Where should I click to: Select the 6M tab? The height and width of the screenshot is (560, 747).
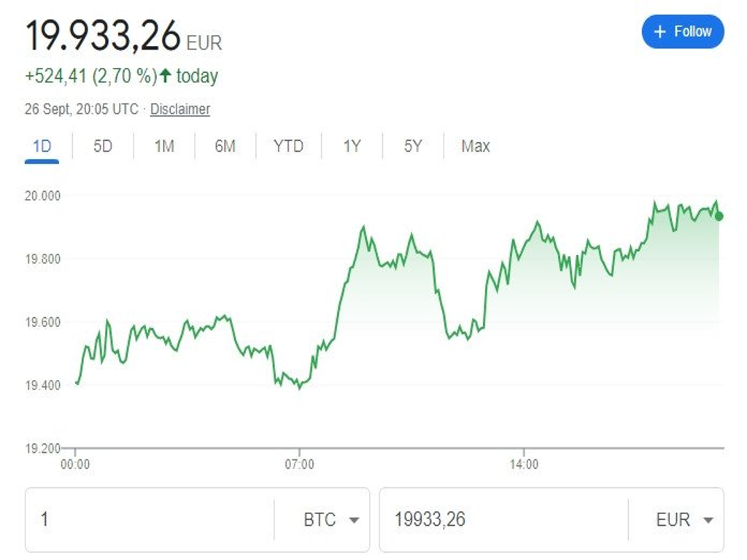[225, 147]
